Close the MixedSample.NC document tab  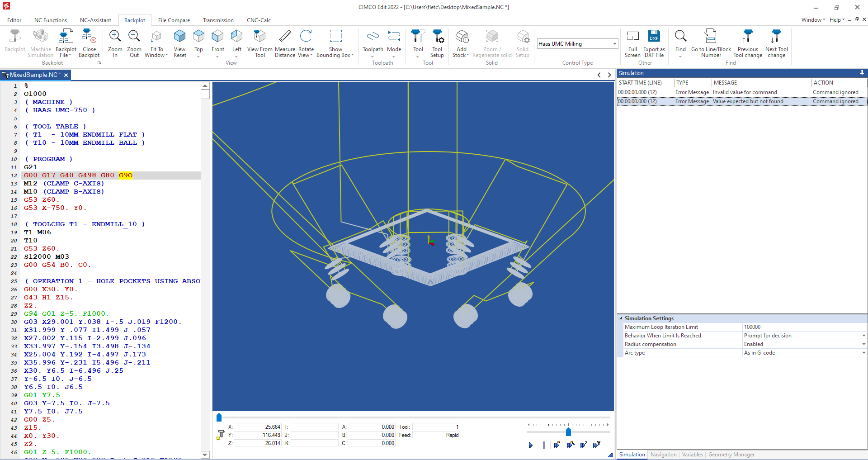click(66, 75)
